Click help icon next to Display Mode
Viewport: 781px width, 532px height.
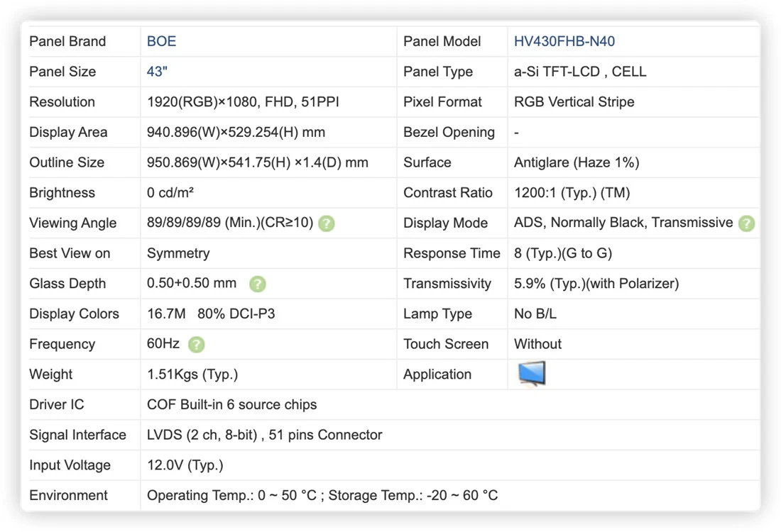coord(746,223)
